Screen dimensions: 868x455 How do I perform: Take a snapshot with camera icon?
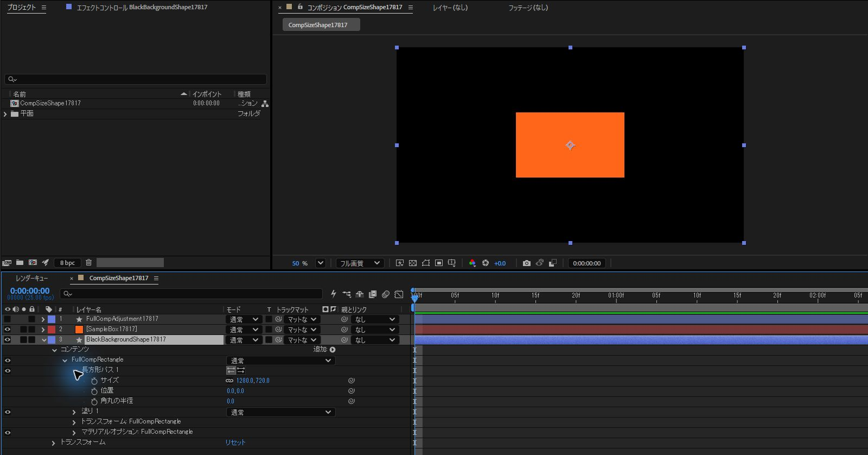pos(527,263)
